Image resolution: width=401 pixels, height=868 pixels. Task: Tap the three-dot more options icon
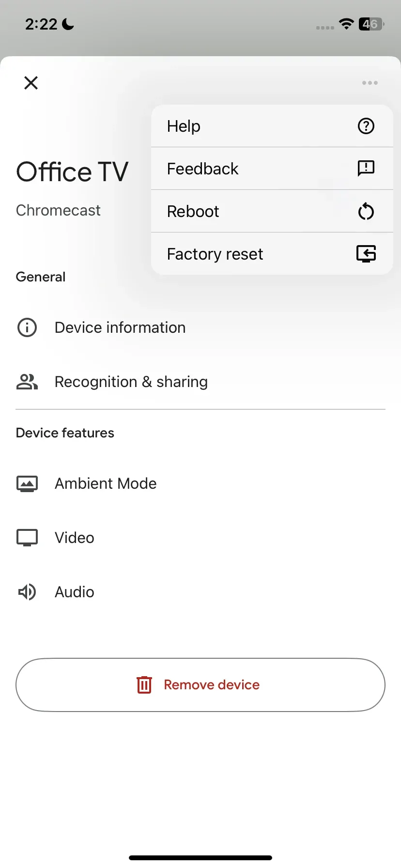[370, 83]
